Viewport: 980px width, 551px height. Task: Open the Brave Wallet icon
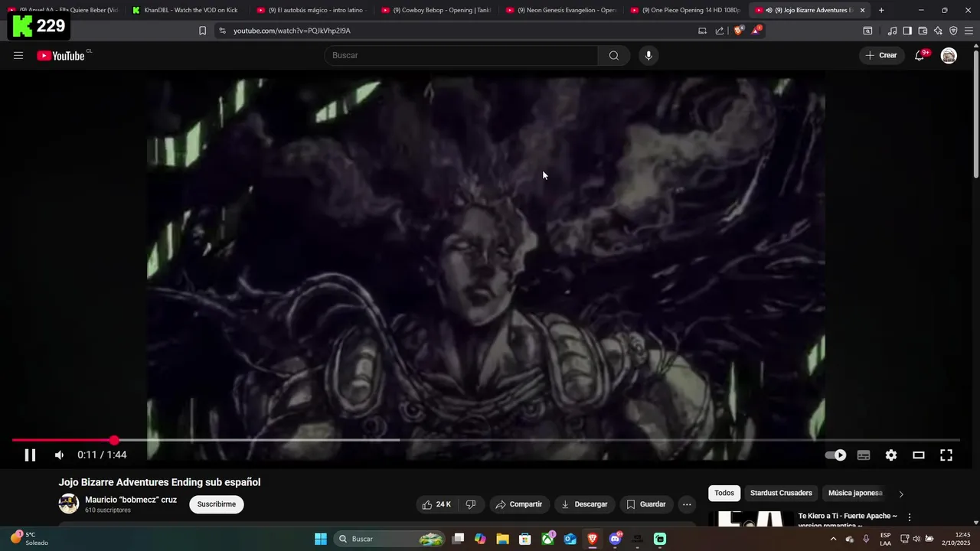(x=923, y=31)
